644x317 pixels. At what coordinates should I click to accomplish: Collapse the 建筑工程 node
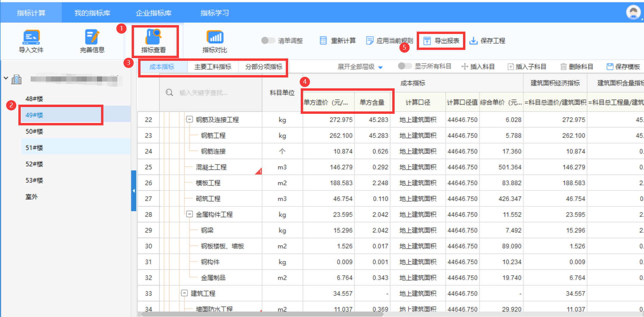[184, 293]
